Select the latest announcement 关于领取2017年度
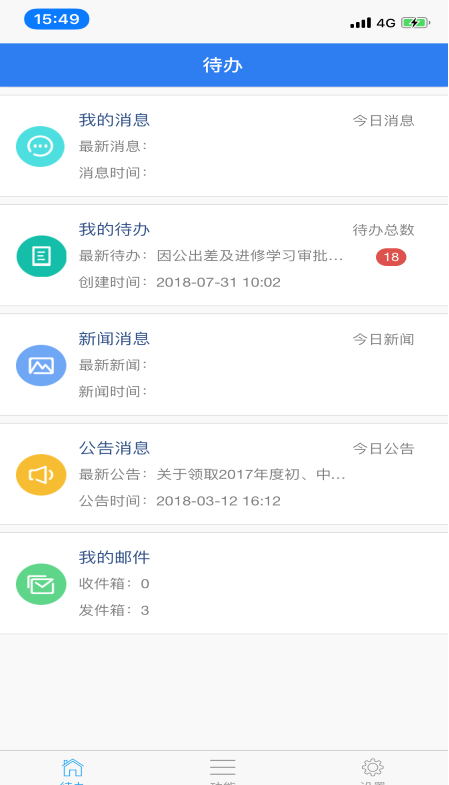The height and width of the screenshot is (785, 449). 251,474
